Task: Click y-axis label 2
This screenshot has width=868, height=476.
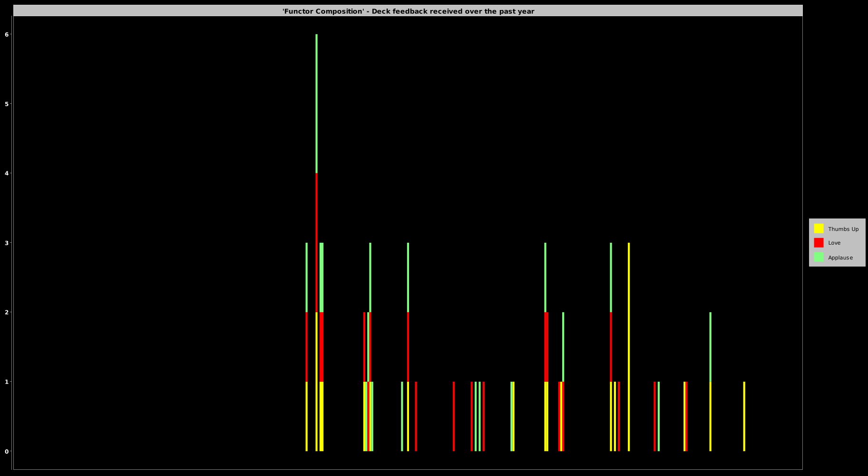Action: 7,312
